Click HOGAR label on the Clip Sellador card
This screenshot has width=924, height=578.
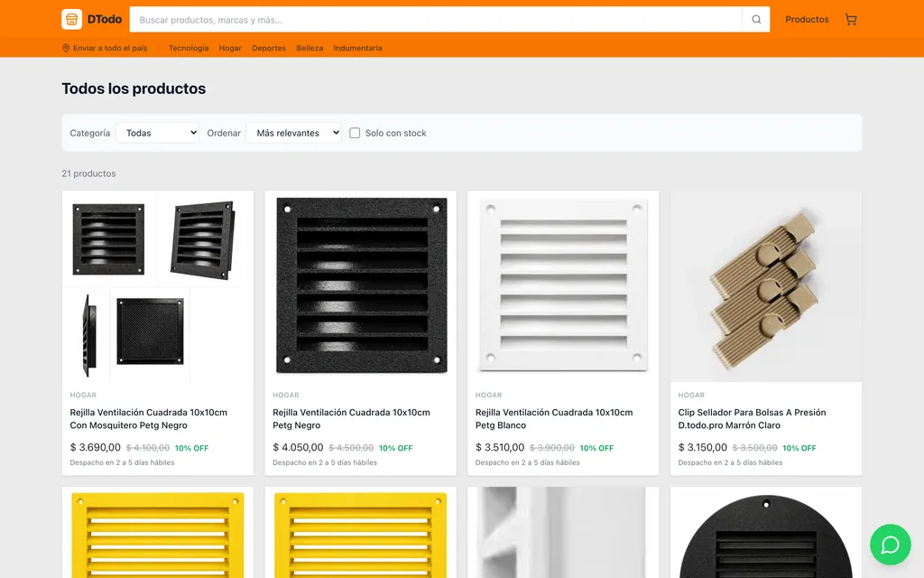coord(691,396)
